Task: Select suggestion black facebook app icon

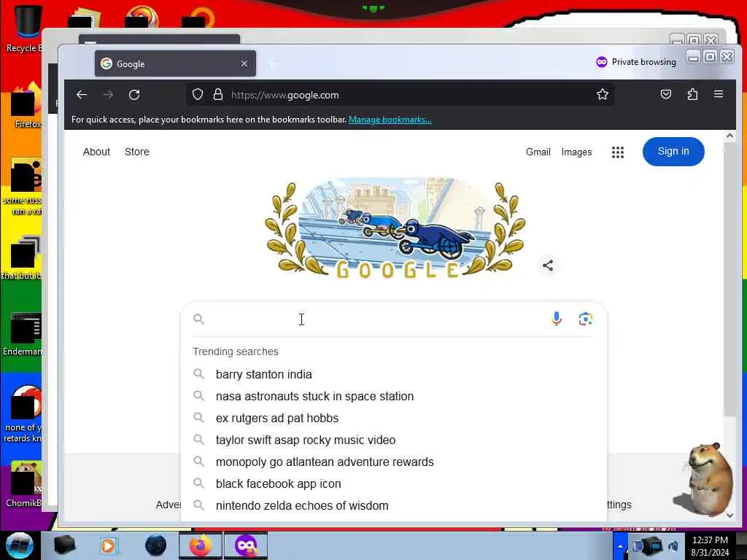Action: [393, 484]
